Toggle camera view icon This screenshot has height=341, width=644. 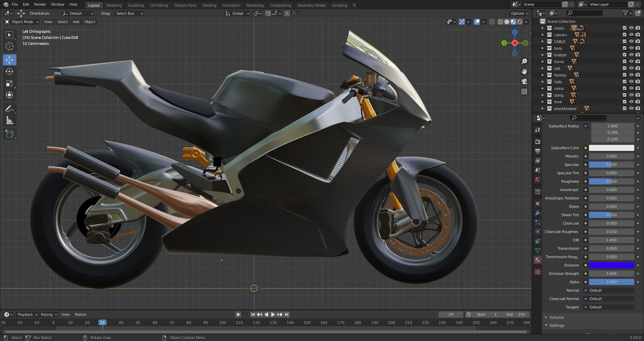[524, 81]
